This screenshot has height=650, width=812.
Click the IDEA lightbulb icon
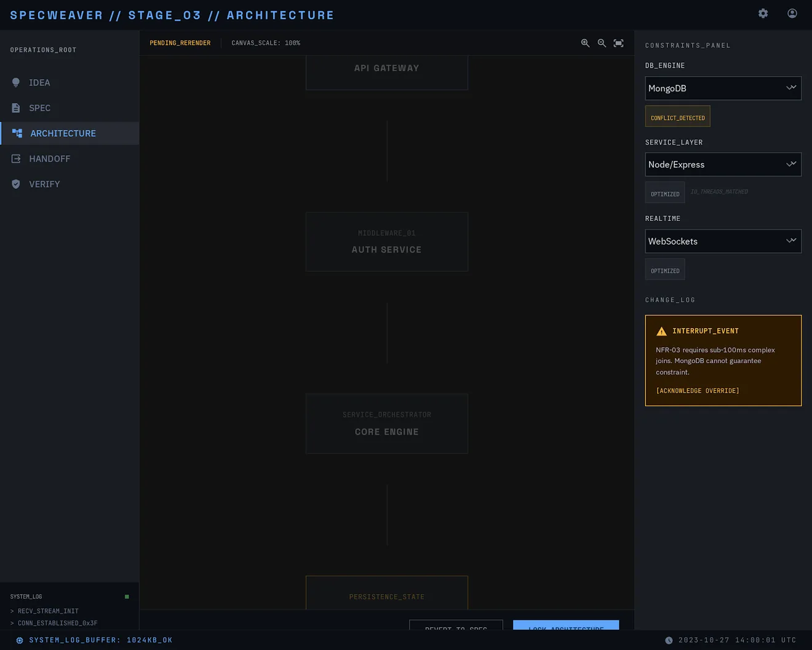pyautogui.click(x=16, y=82)
